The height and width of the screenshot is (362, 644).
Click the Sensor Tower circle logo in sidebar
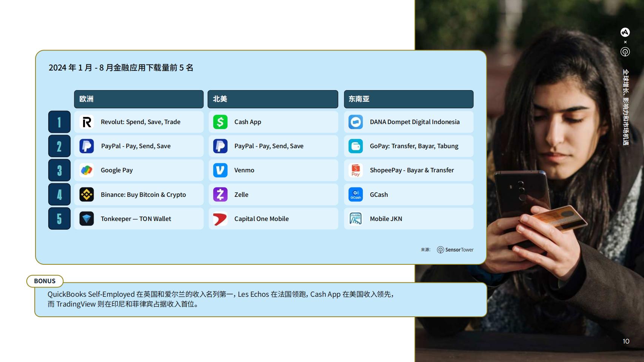tap(625, 52)
